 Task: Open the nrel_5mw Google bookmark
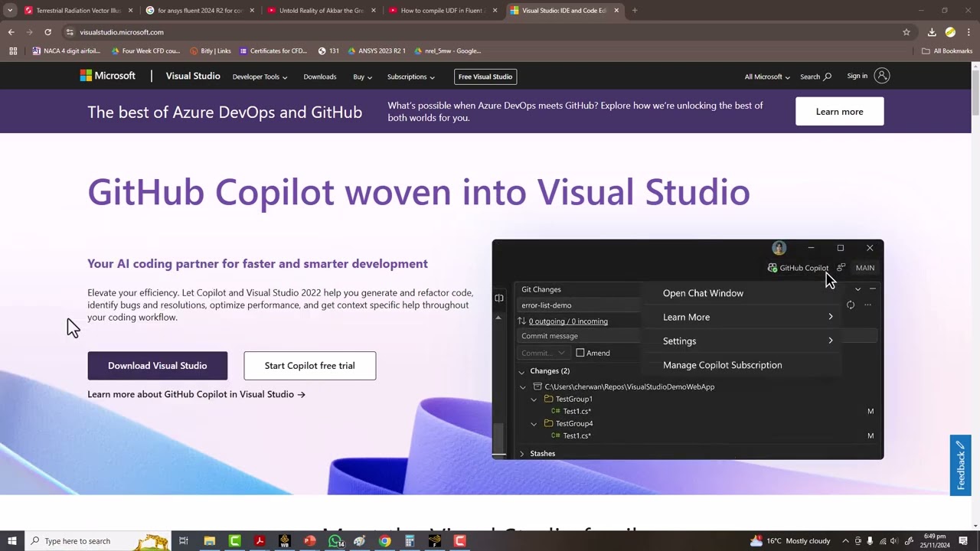click(447, 51)
